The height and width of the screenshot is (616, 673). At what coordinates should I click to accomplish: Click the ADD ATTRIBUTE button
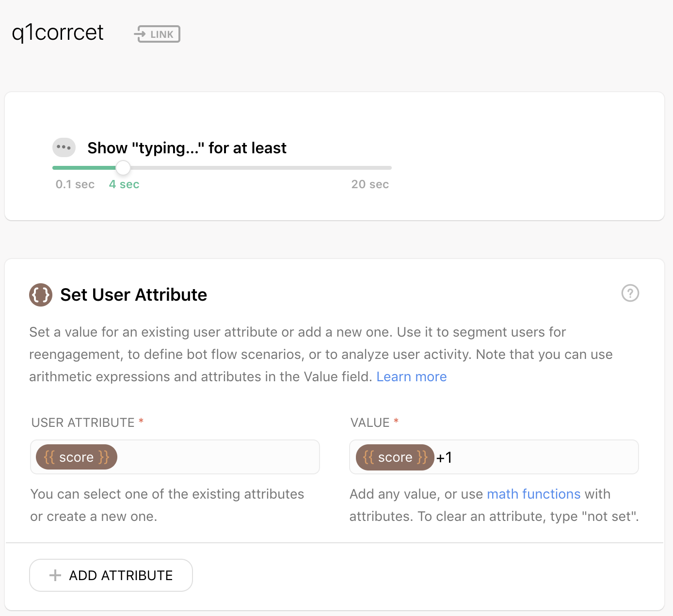point(111,575)
